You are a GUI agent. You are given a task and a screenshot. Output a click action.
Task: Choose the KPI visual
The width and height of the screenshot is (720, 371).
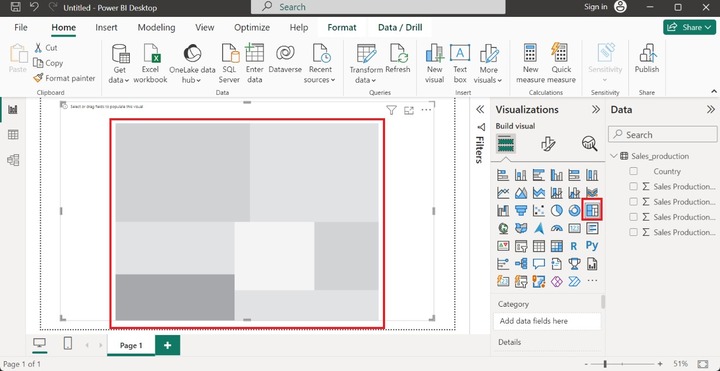point(503,246)
